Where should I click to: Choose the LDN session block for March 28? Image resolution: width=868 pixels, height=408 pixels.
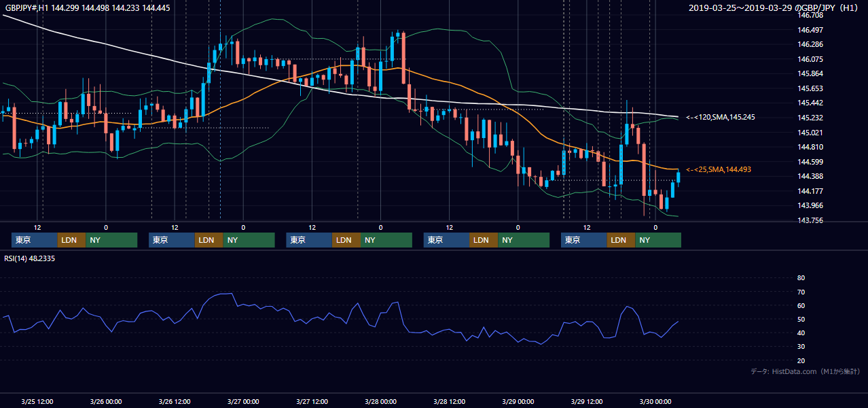coord(484,240)
